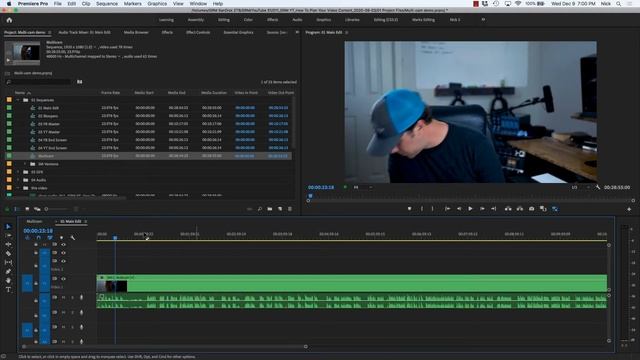Click the Lift button in Program monitor
Viewport: 640px width, 360px height.
click(508, 209)
